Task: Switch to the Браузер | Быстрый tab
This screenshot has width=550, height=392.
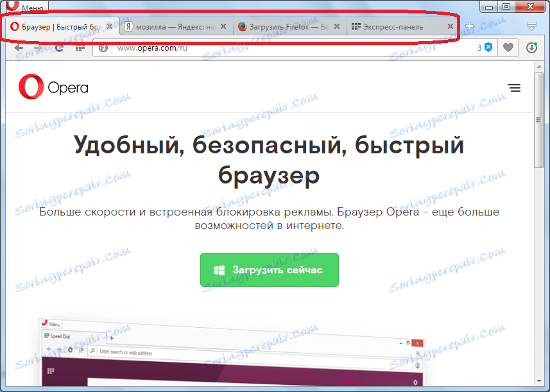Action: (x=62, y=27)
